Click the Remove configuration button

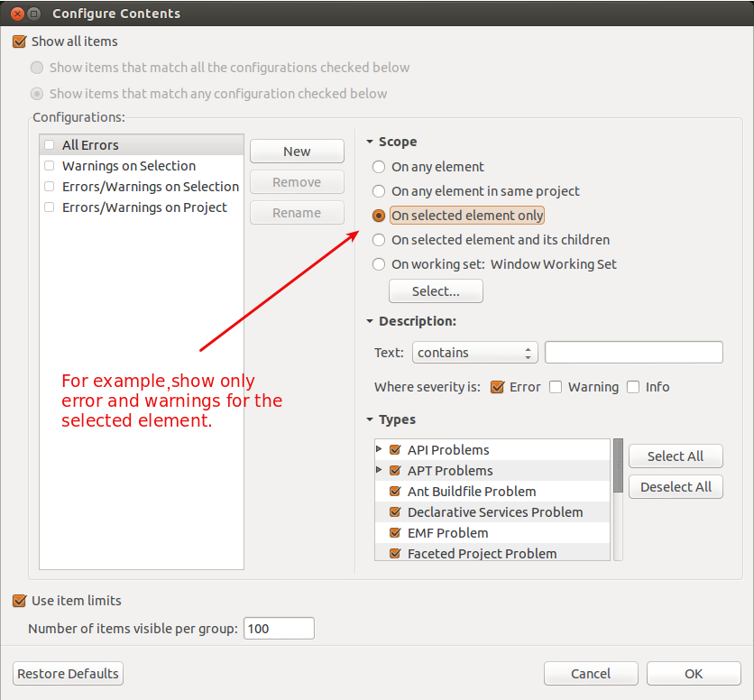coord(297,182)
